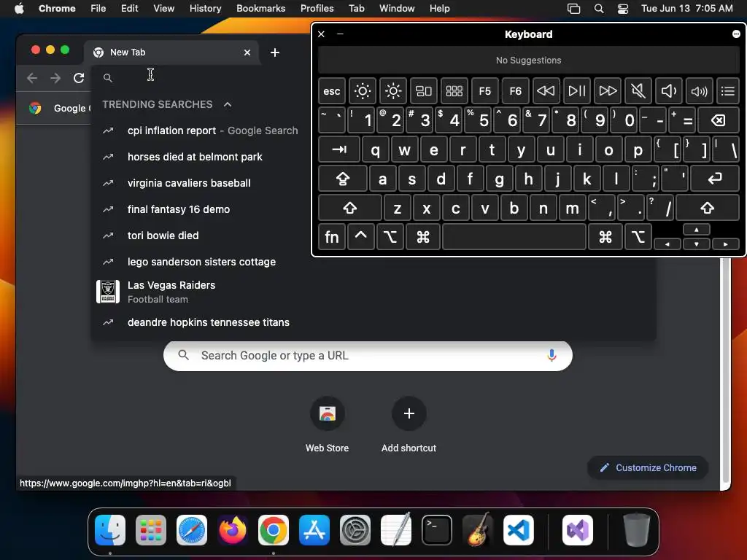Open the Bookmarks menu
The width and height of the screenshot is (747, 560).
click(x=260, y=8)
